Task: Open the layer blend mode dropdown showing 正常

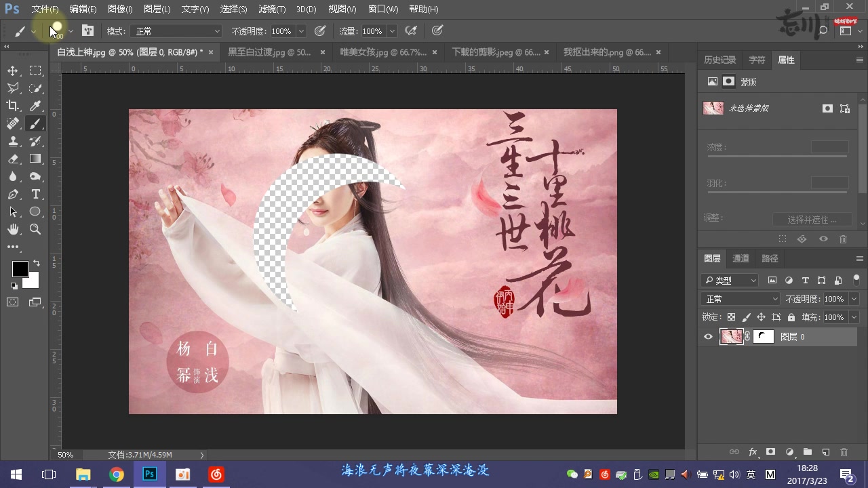Action: coord(739,298)
